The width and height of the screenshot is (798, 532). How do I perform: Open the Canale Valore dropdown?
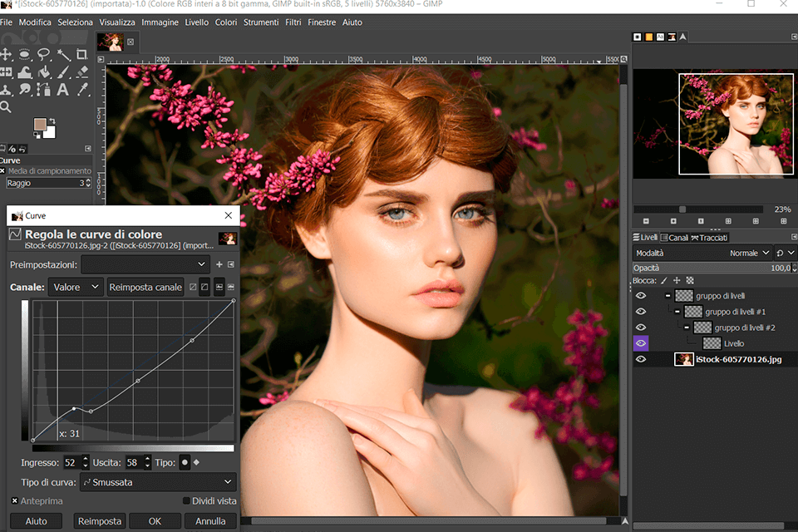[x=75, y=287]
